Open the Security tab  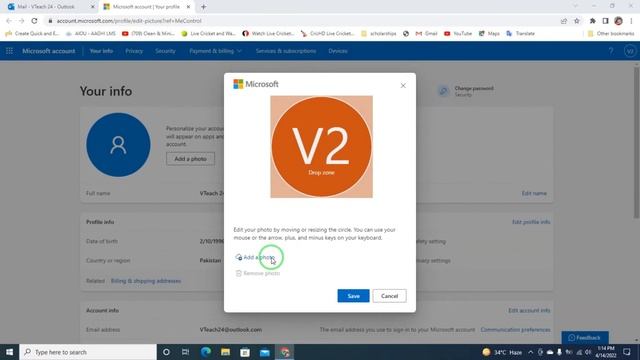coord(165,51)
